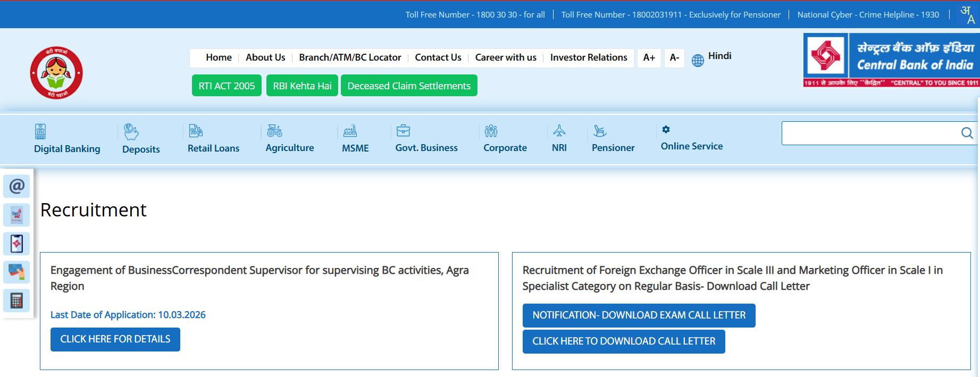980x377 pixels.
Task: Click CLICK HERE TO DOWNLOAD CALL LETTER
Action: [624, 341]
